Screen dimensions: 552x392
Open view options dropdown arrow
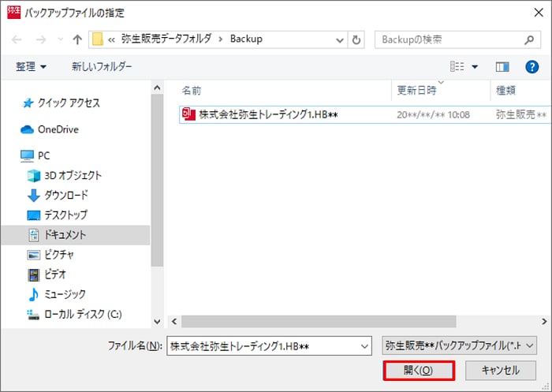pyautogui.click(x=475, y=66)
